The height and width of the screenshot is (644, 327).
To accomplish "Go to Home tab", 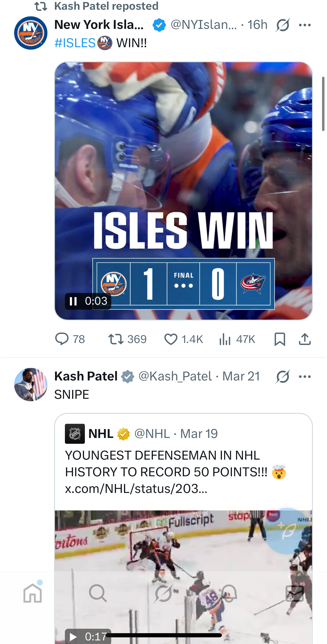I will [33, 593].
